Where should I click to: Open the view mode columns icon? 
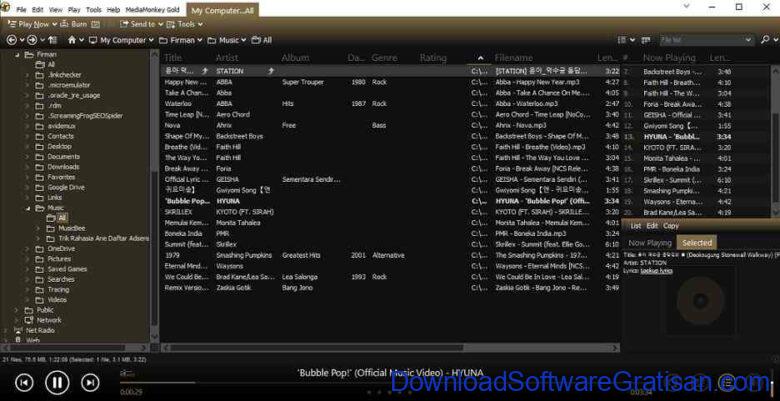pyautogui.click(x=621, y=40)
